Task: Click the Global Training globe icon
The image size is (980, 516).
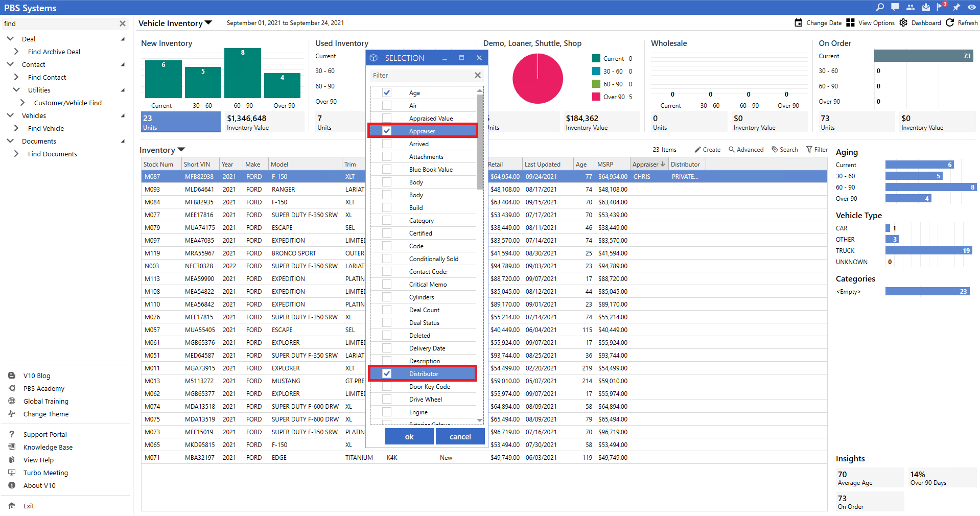Action: coord(12,401)
